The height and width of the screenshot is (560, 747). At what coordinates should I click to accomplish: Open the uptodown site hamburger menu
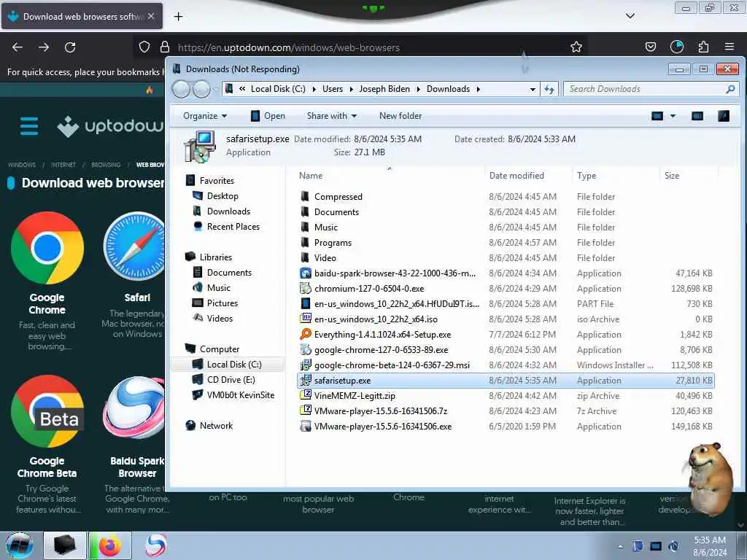click(29, 126)
